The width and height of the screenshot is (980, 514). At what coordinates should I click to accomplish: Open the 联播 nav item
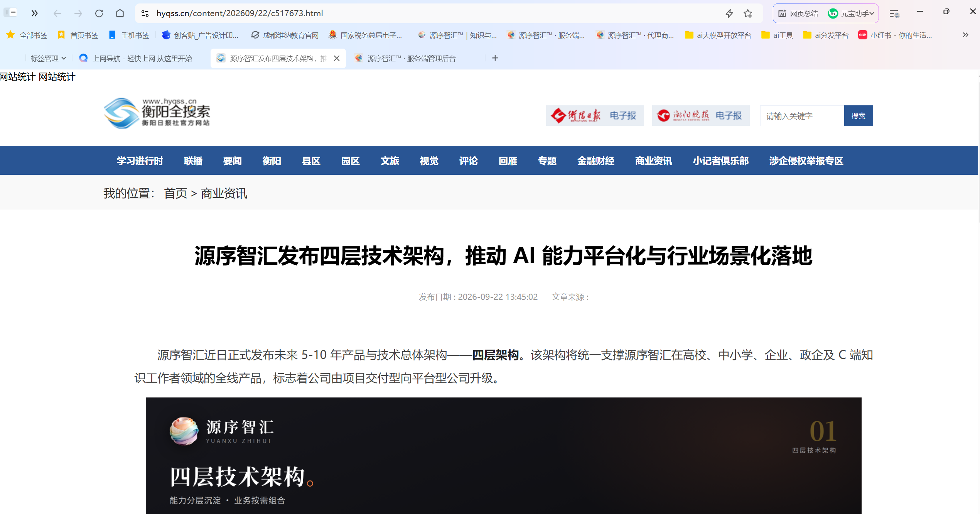click(x=193, y=161)
